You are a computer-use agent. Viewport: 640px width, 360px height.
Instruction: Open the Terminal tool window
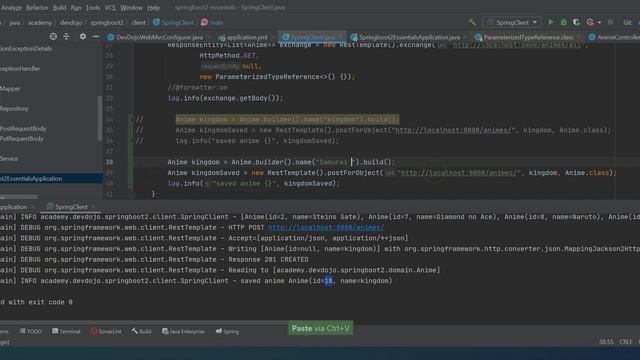coord(66,331)
